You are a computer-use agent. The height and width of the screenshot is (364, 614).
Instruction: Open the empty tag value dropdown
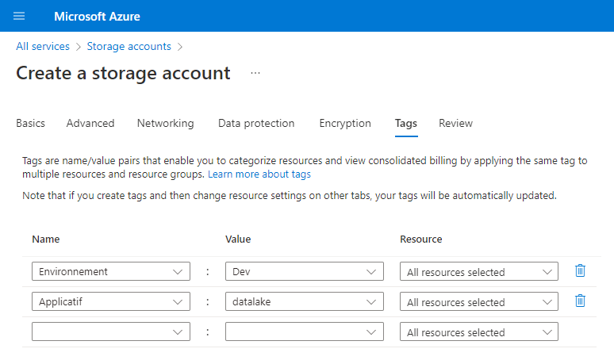pos(305,331)
